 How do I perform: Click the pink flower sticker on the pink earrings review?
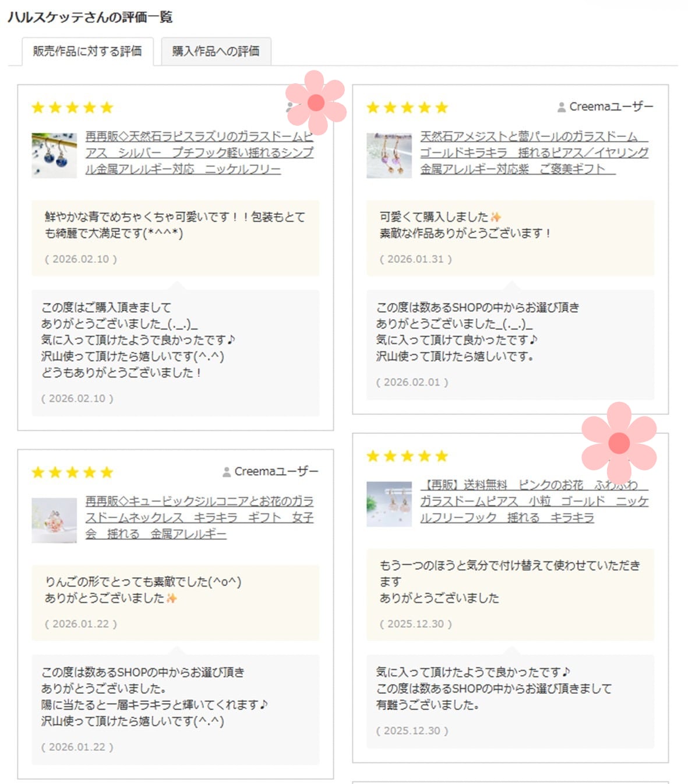(619, 443)
